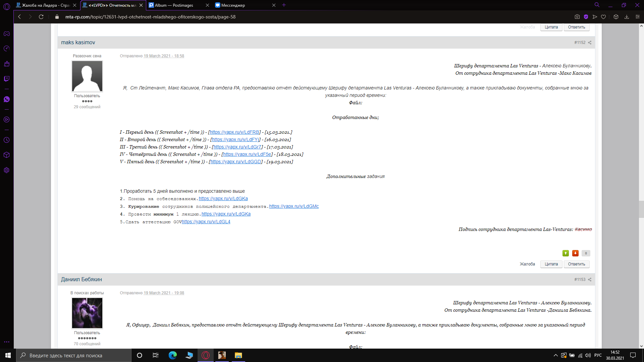Open WhatsApp messenger sidebar icon
Viewport: 644px width, 362px height.
point(7,99)
